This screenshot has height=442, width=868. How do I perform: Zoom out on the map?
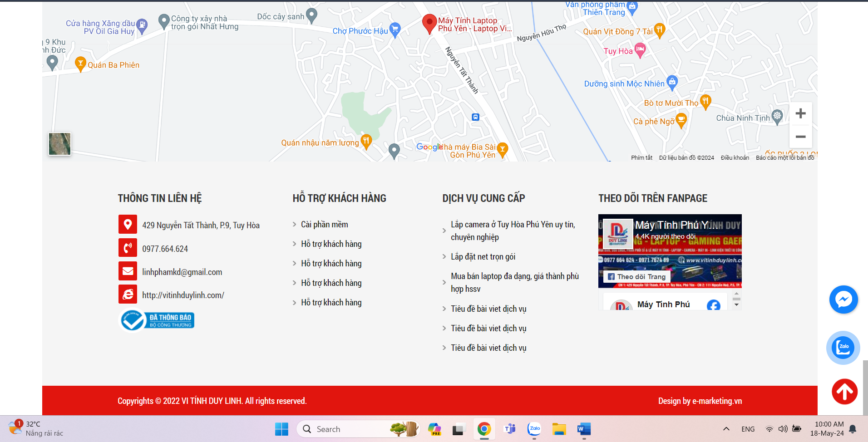pos(800,137)
